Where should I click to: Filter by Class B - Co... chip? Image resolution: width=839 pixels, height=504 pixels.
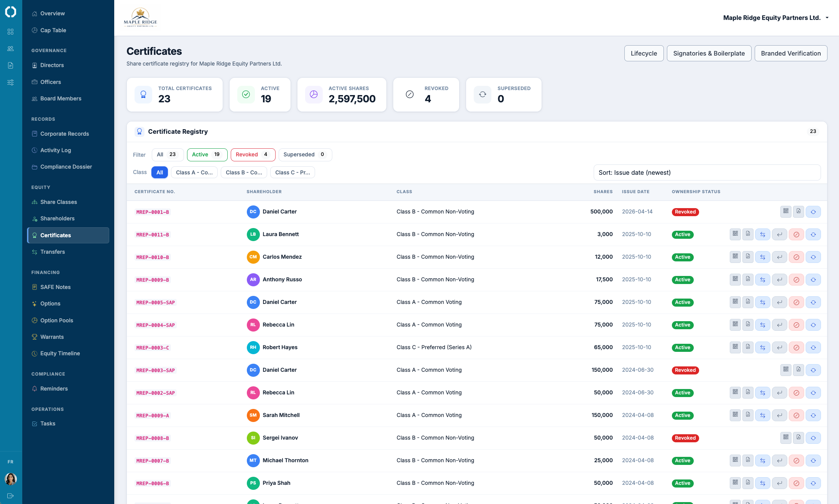tap(244, 172)
